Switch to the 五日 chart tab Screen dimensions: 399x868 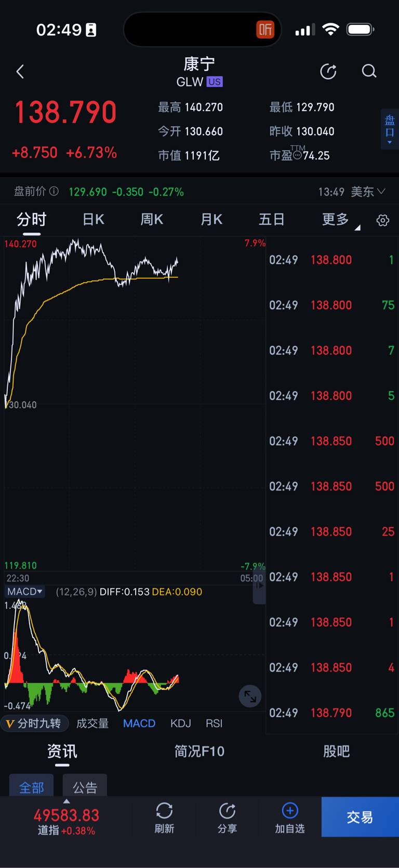pyautogui.click(x=272, y=219)
